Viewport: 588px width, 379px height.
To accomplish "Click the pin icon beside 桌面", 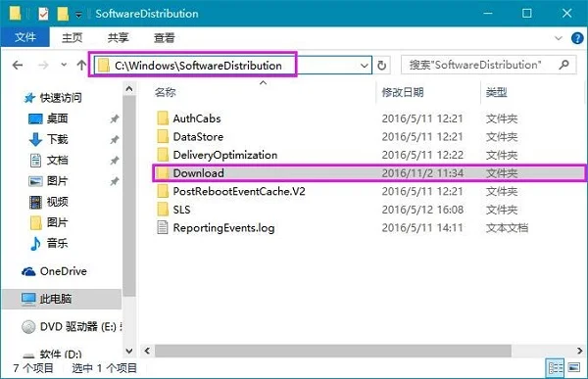I will [x=114, y=119].
